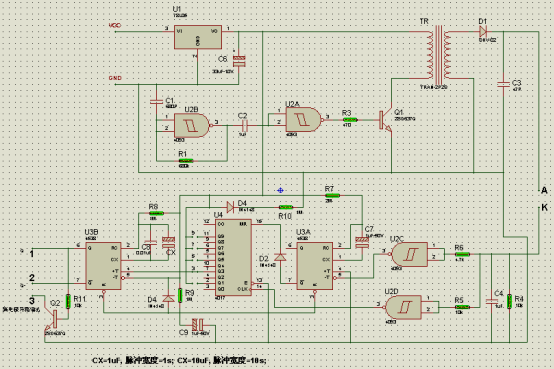The height and width of the screenshot is (369, 554).
Task: Select the U3A monostable chip
Action: (314, 266)
